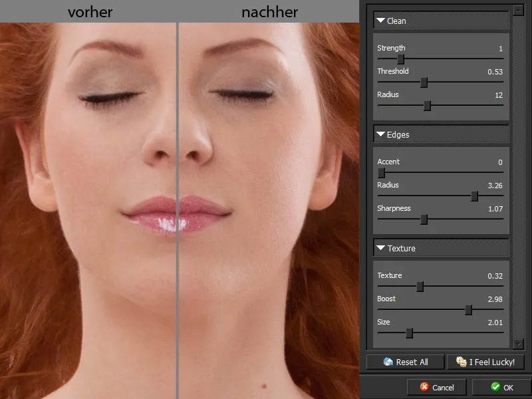The height and width of the screenshot is (399, 532).
Task: Click the I Feel Lucky! button
Action: 485,362
